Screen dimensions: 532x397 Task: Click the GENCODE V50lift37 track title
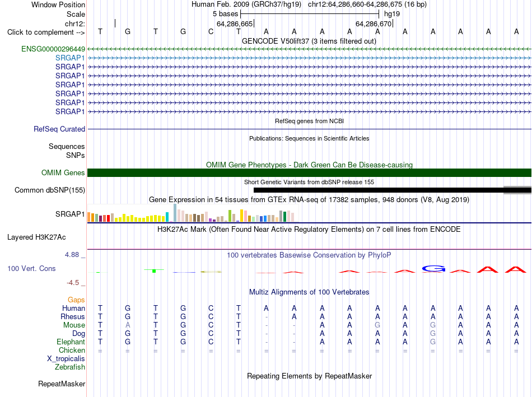point(309,41)
